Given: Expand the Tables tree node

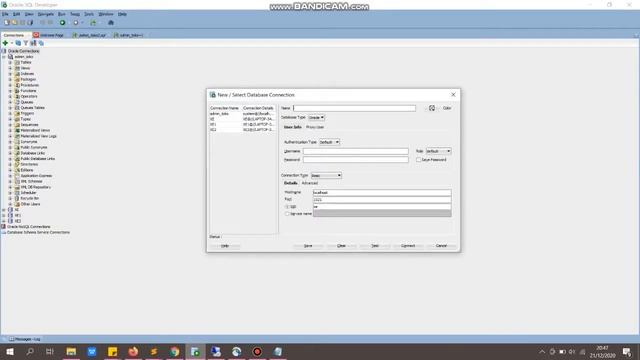Looking at the screenshot, I should (10, 62).
